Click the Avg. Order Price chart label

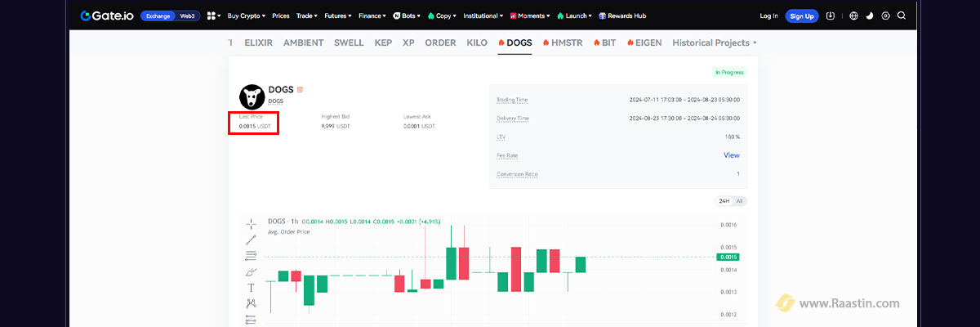point(289,231)
